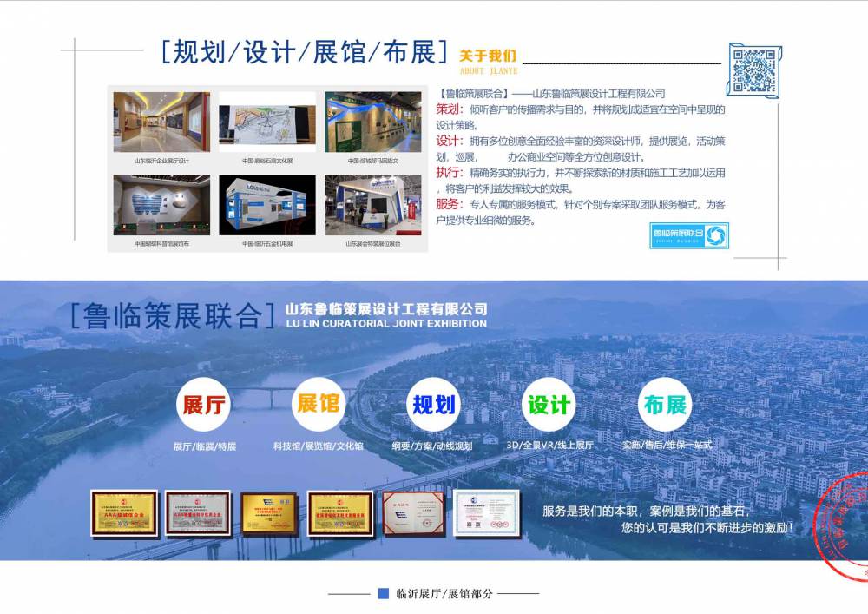
Task: Select the teal 布展 circle icon
Action: pyautogui.click(x=665, y=405)
